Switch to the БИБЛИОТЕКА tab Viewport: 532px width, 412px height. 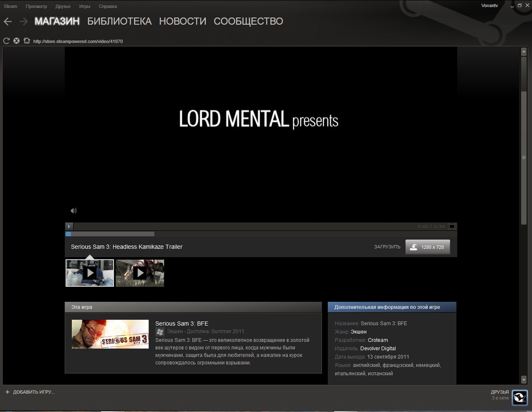119,21
